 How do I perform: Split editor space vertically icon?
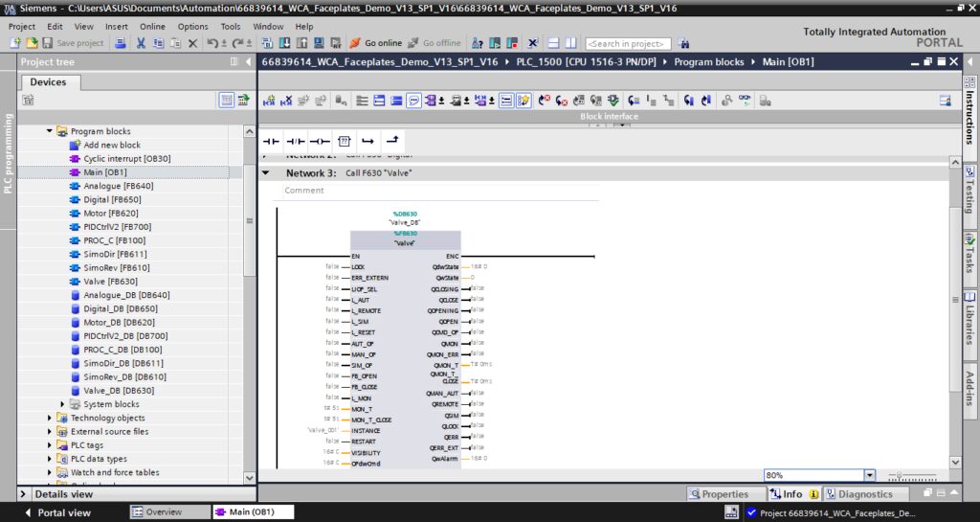[570, 43]
